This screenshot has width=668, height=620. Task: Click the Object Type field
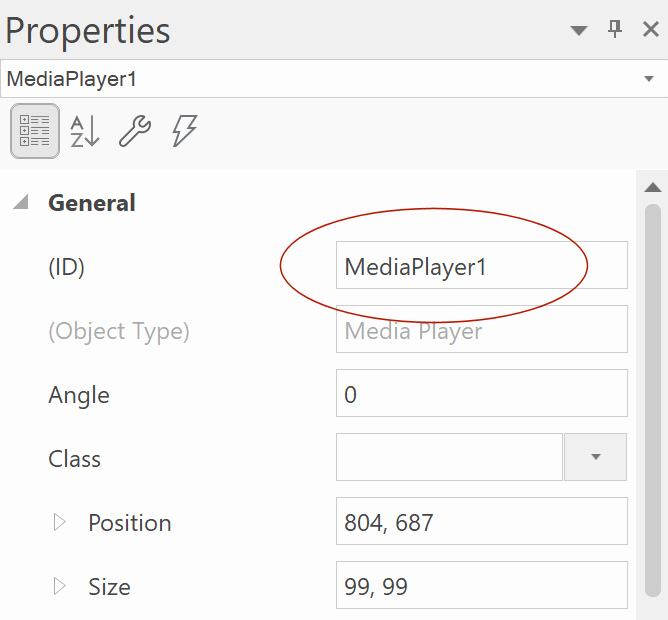pos(481,331)
